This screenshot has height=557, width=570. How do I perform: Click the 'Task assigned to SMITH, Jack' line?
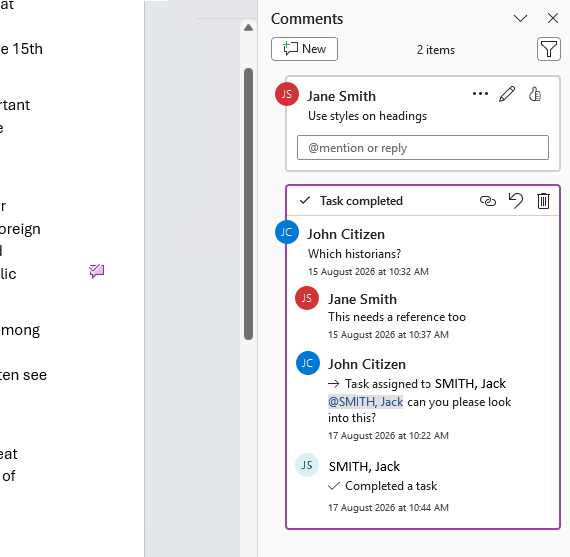pos(417,384)
